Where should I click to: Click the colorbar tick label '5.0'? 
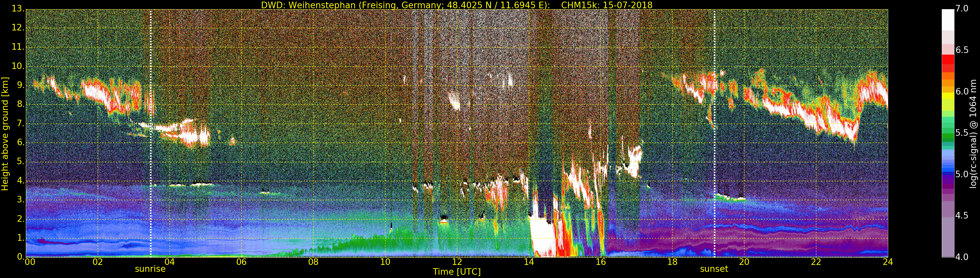point(962,174)
